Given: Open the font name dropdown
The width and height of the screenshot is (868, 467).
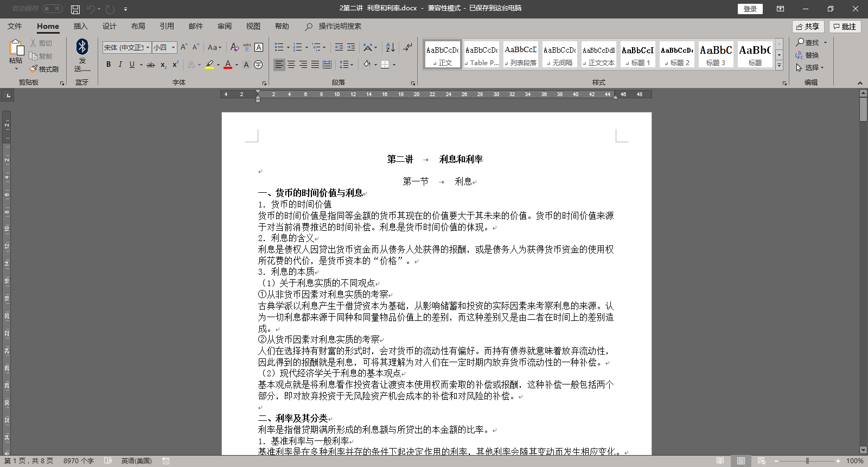Looking at the screenshot, I should point(148,48).
